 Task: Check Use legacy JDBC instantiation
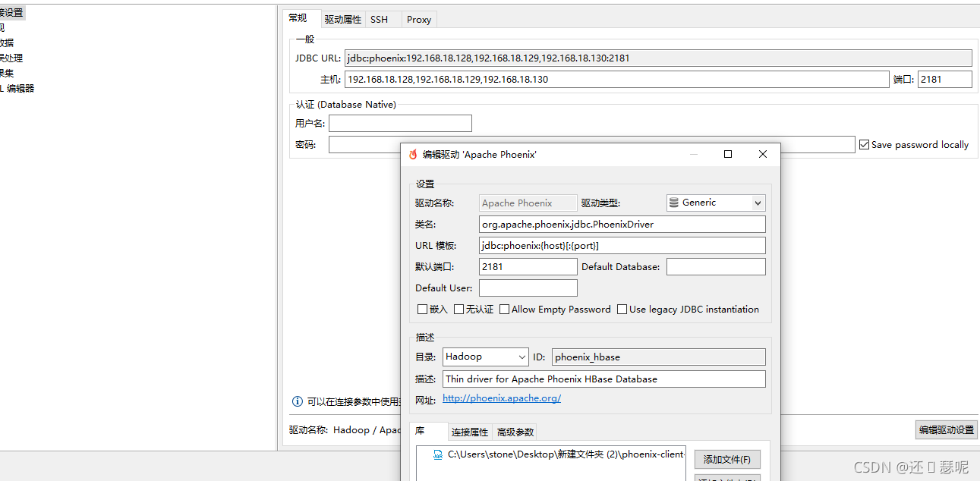[x=622, y=310]
